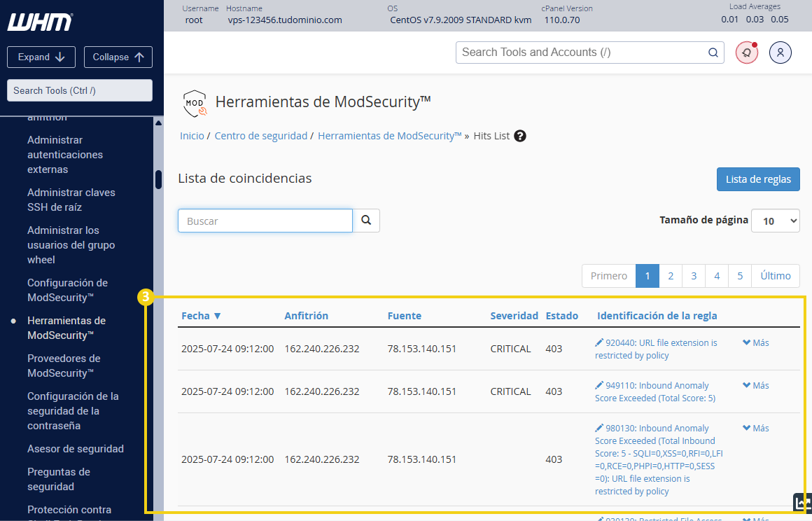Open Preguntas de seguridad
Screen dimensions: 812x521
click(x=59, y=479)
